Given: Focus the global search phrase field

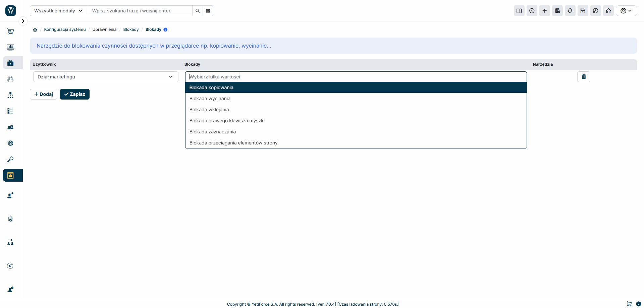Looking at the screenshot, I should coord(140,11).
